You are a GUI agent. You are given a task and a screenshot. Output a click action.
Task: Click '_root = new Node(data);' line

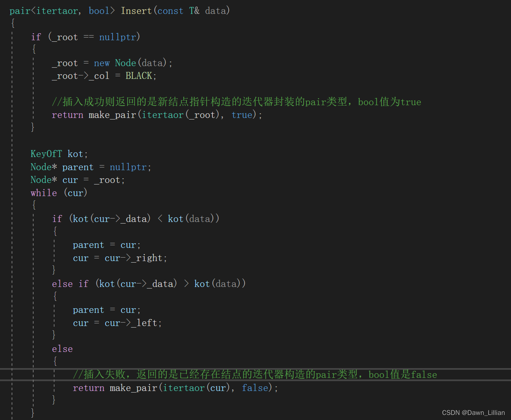point(112,63)
